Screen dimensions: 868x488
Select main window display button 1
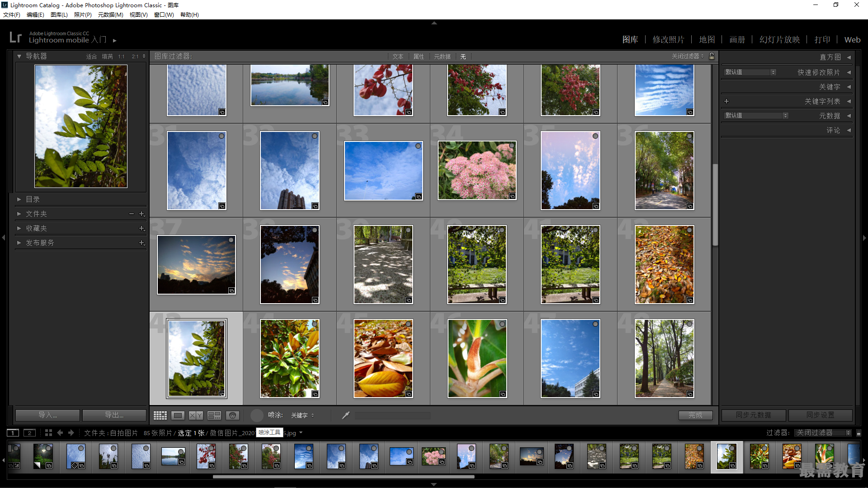click(x=13, y=433)
